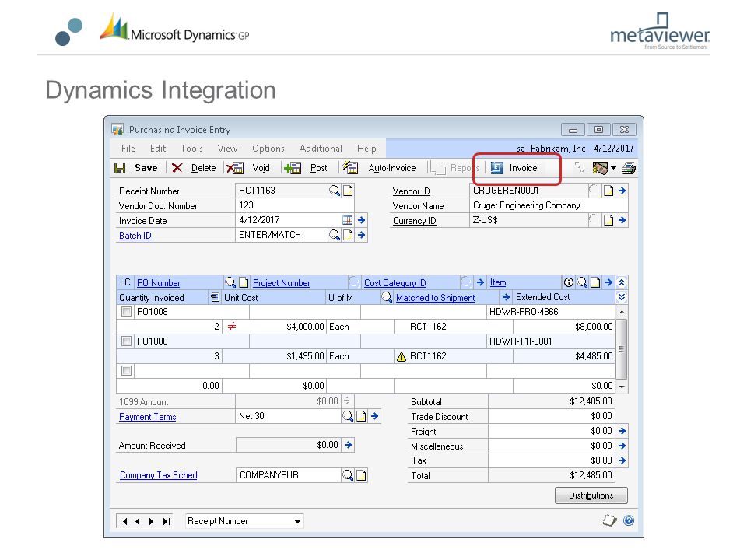Image resolution: width=747 pixels, height=560 pixels.
Task: Click the Vendor ID link label
Action: (x=411, y=191)
